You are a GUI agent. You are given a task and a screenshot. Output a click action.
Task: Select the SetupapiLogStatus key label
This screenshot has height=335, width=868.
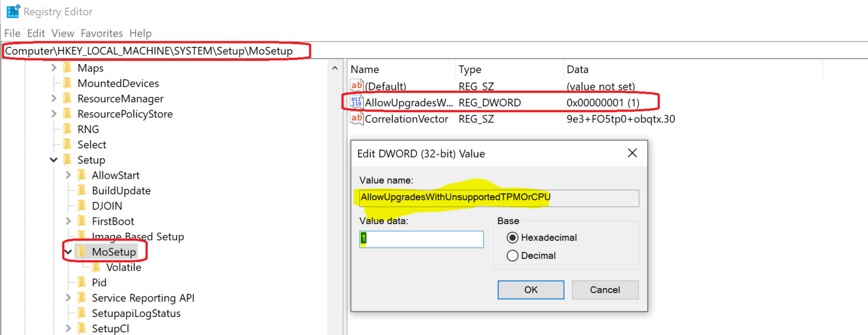136,313
